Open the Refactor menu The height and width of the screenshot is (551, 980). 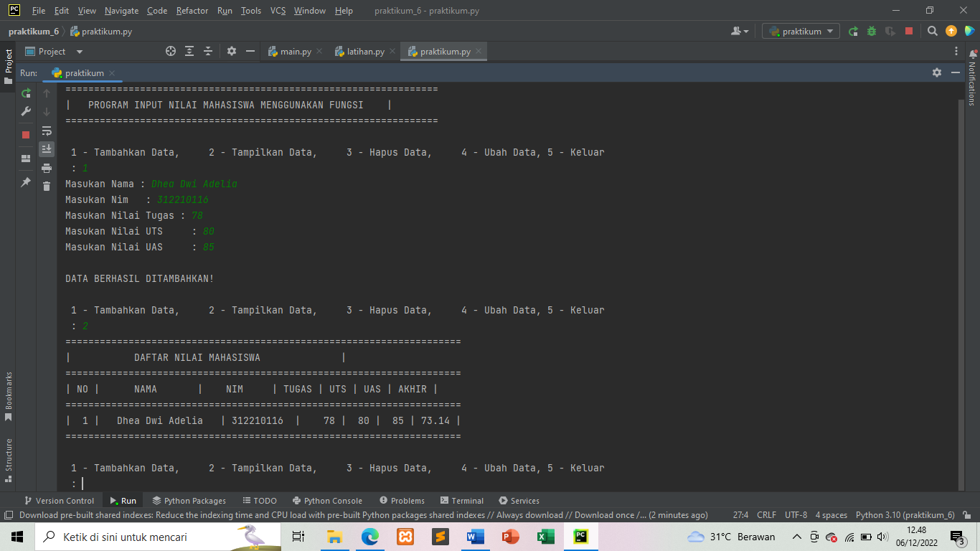[x=192, y=11]
